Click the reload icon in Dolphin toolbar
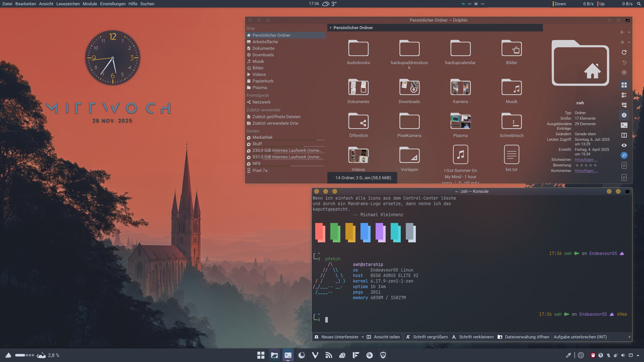Screen dimensions: 644x362 click(624, 52)
